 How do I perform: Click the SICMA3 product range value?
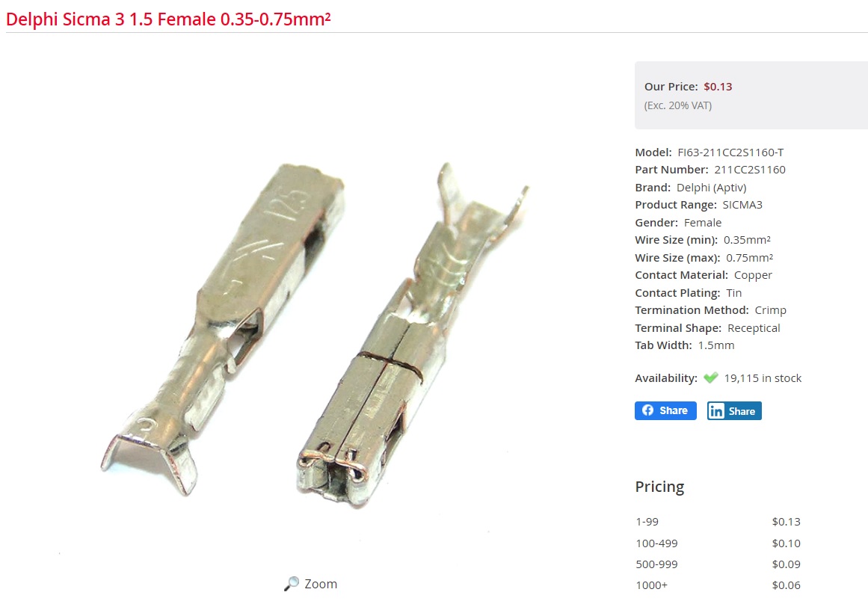click(742, 205)
